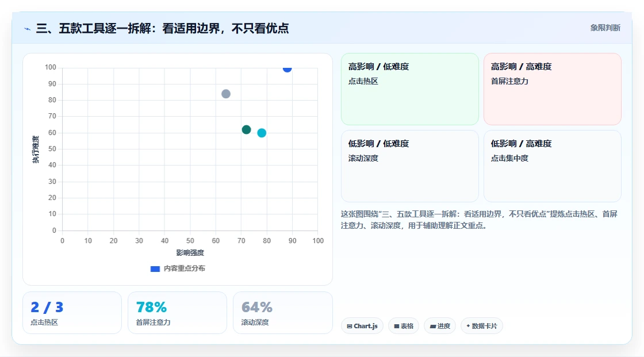Click the description paragraph starting 这张图围绕
This screenshot has width=644, height=357.
[x=479, y=220]
